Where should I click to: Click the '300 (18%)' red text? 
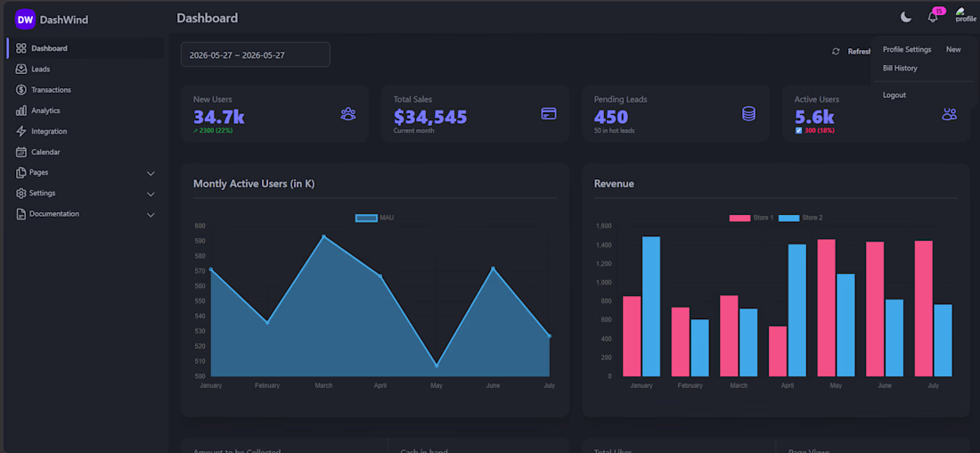pyautogui.click(x=820, y=131)
